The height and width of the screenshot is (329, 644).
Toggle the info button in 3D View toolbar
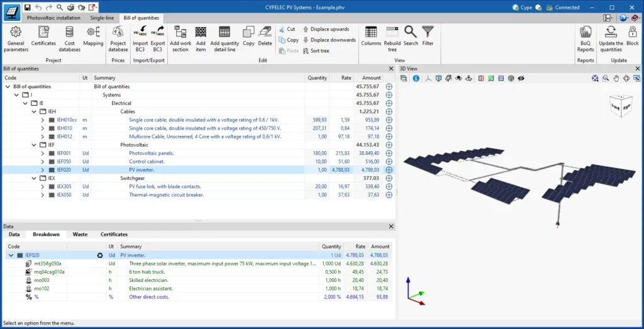(416, 79)
